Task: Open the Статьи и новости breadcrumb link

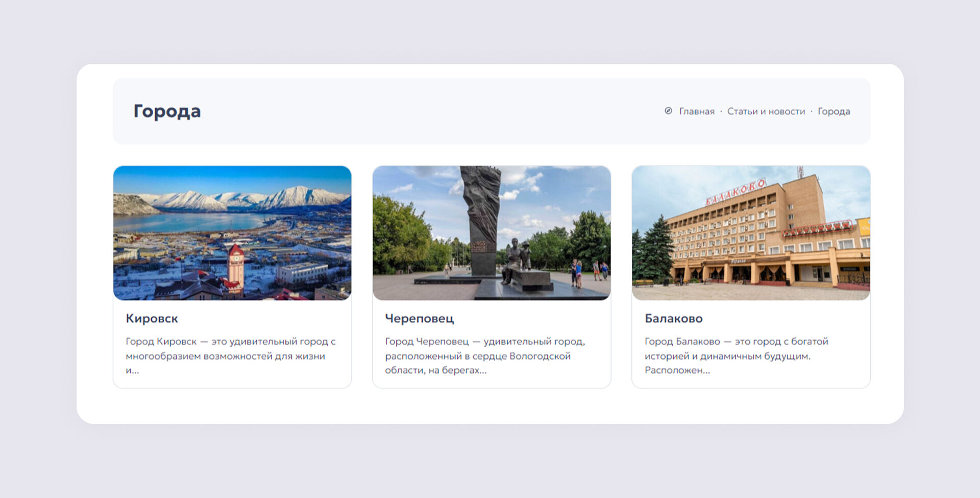Action: [766, 111]
